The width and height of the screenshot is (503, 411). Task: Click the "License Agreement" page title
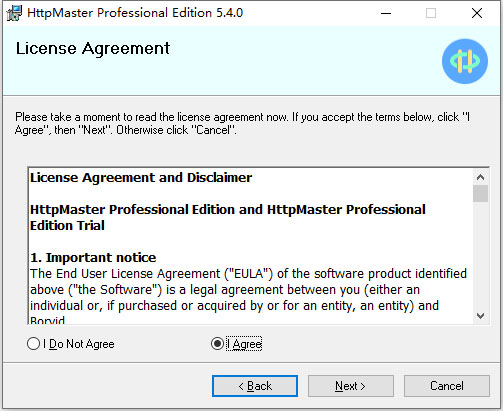[x=93, y=48]
